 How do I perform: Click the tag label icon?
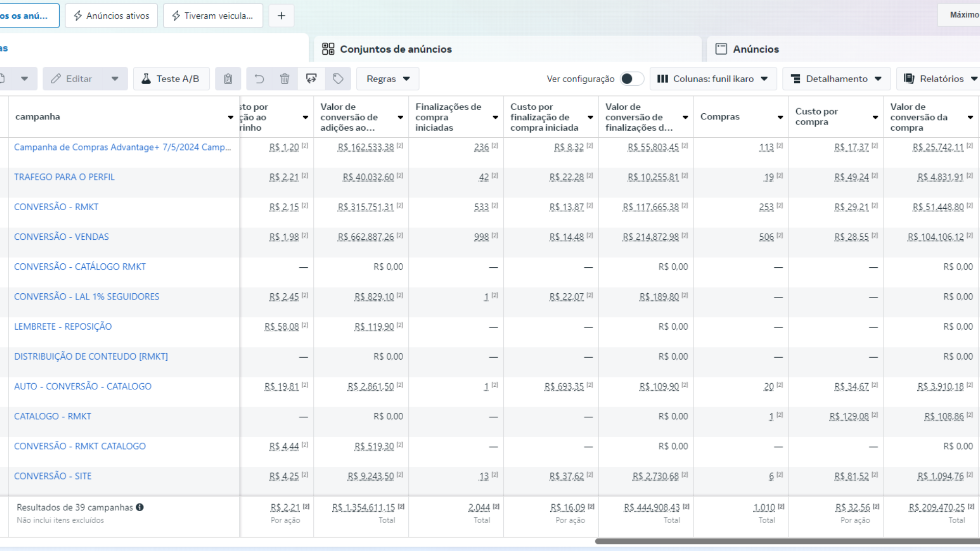[x=338, y=79]
